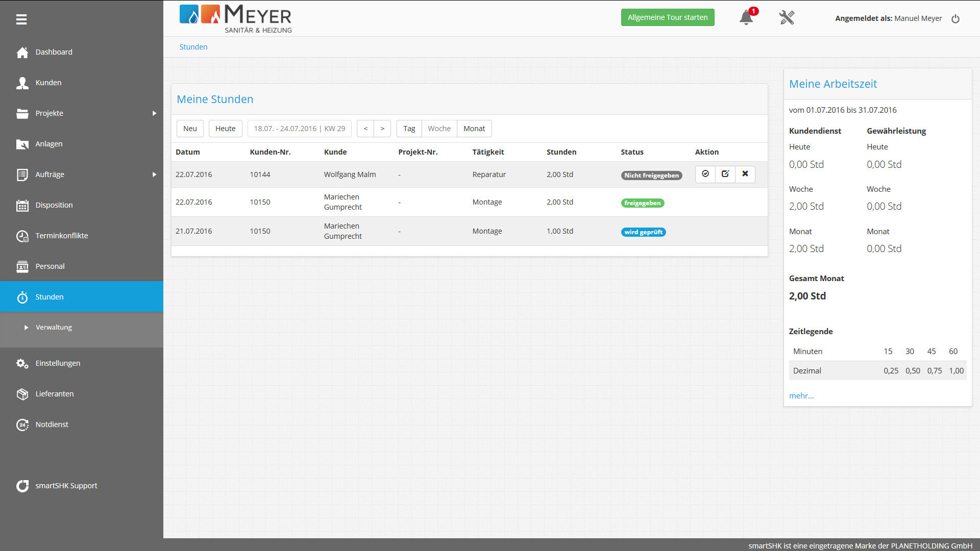Click the Reparatur activity cell
Image resolution: width=980 pixels, height=551 pixels.
coord(489,174)
